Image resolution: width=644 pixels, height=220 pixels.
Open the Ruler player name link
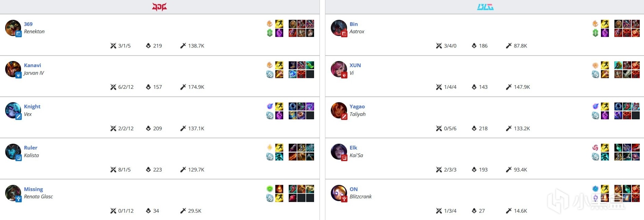tap(31, 147)
